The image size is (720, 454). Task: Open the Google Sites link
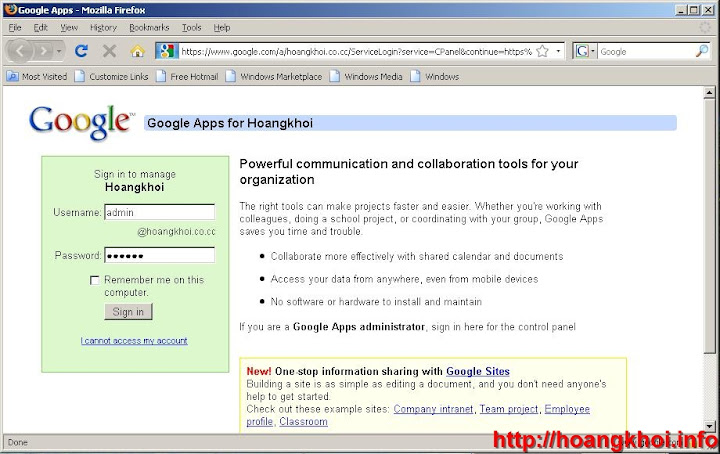click(478, 371)
